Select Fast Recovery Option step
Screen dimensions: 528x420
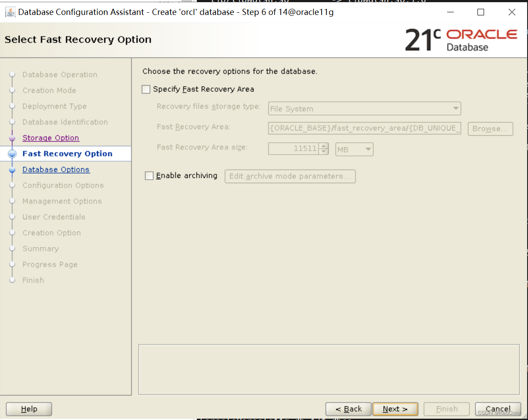tap(67, 154)
